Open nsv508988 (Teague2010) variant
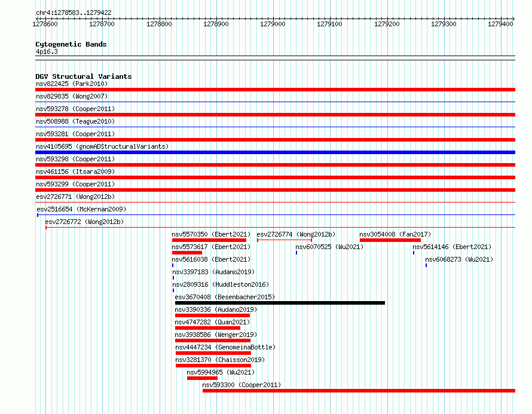532x414 pixels. [x=75, y=121]
